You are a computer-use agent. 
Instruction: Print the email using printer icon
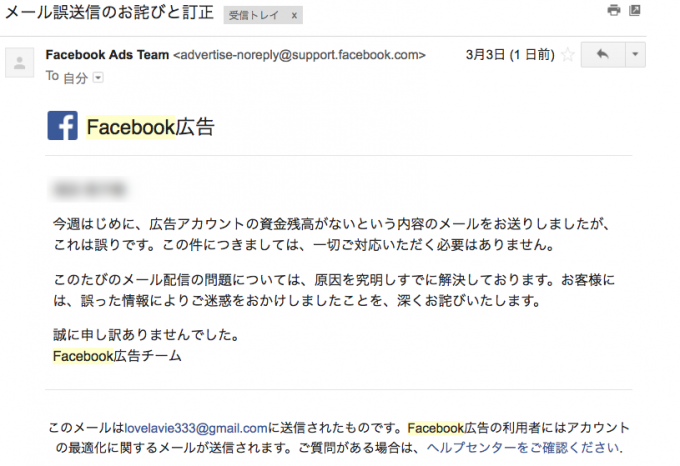tap(614, 10)
